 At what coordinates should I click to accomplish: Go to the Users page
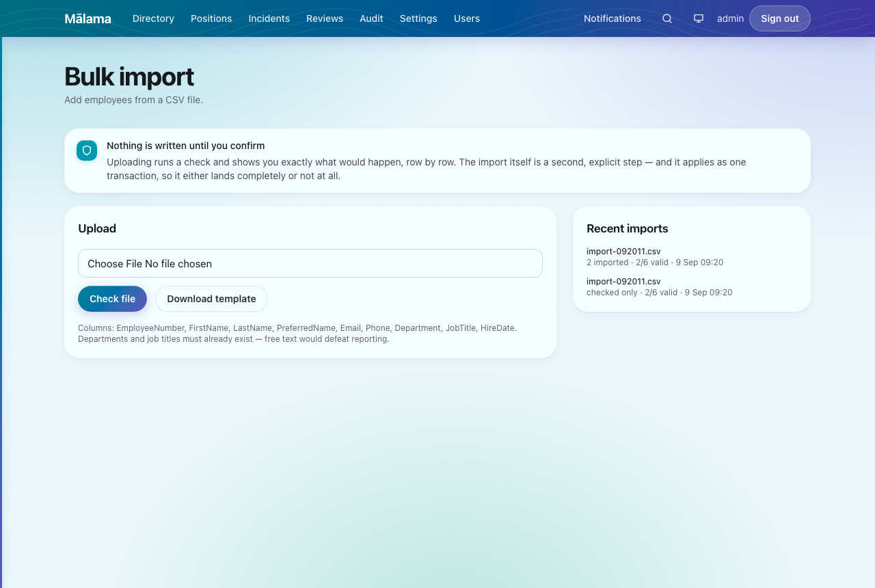[x=467, y=18]
